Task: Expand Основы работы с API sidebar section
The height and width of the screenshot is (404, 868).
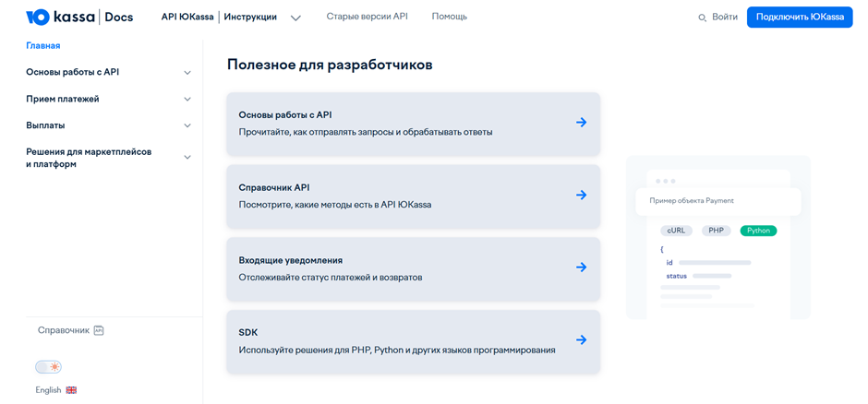Action: (x=187, y=72)
